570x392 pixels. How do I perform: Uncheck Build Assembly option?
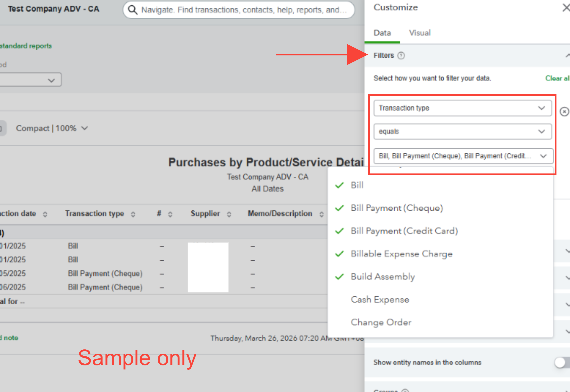point(382,277)
